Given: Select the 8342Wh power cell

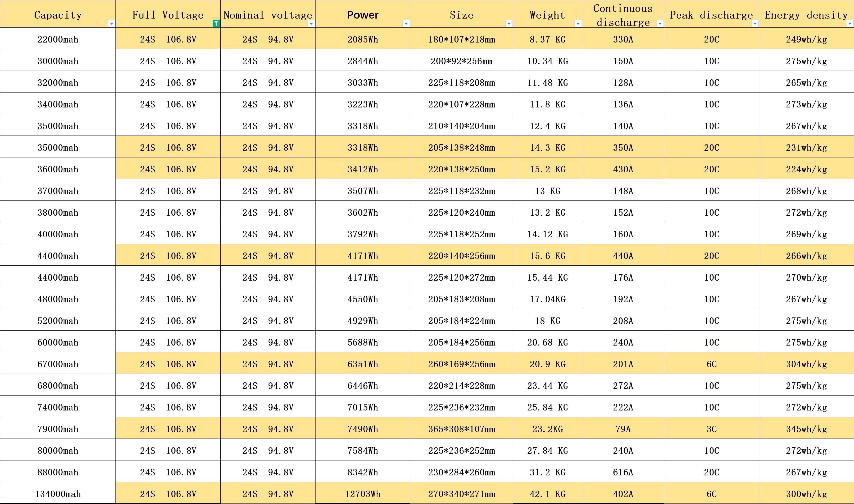Looking at the screenshot, I should coord(363,471).
